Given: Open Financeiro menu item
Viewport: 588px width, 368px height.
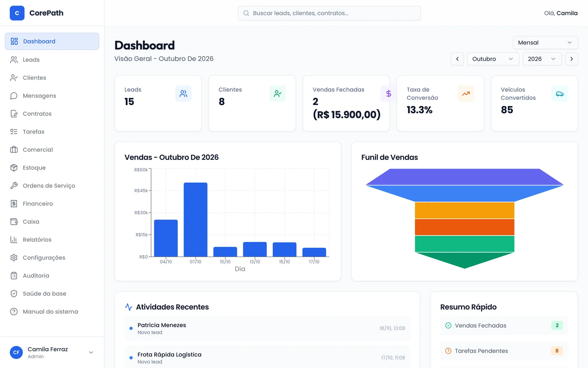Looking at the screenshot, I should (52, 204).
